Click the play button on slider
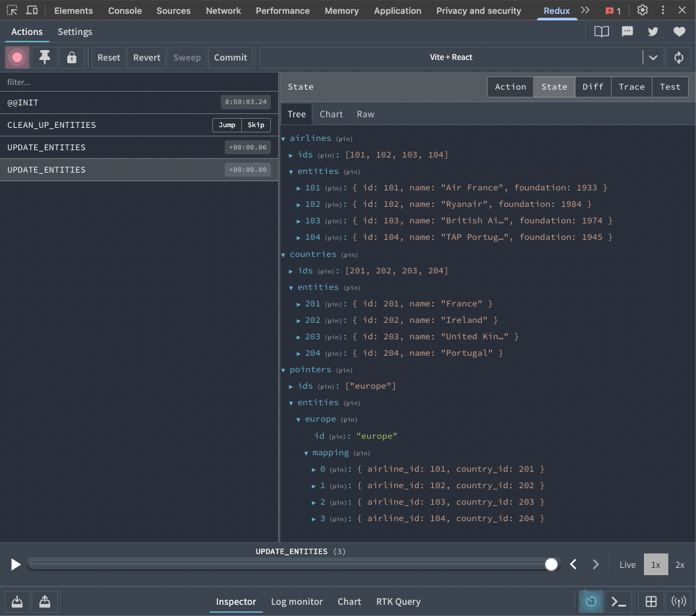This screenshot has height=616, width=696. pyautogui.click(x=16, y=565)
